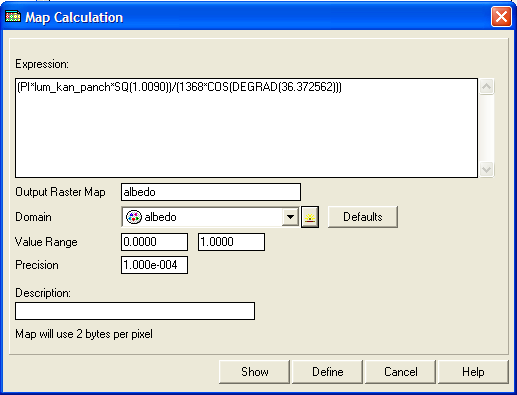
Task: Click inside the Expression text box
Action: pyautogui.click(x=246, y=128)
